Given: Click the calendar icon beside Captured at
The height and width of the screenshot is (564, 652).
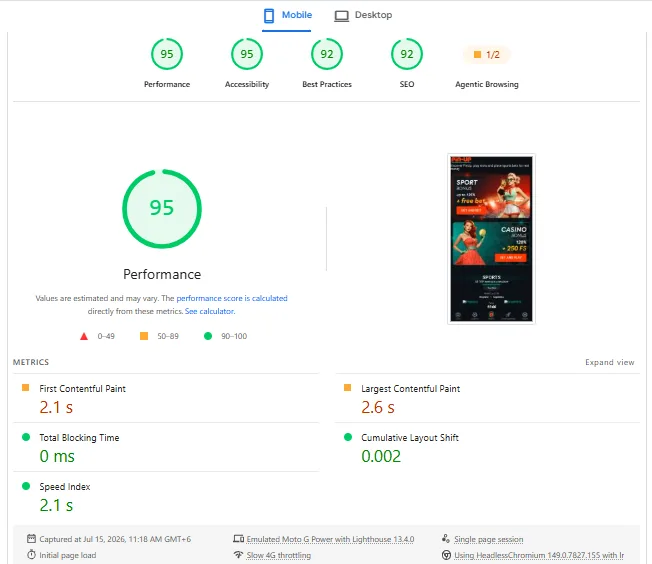Looking at the screenshot, I should pyautogui.click(x=31, y=539).
